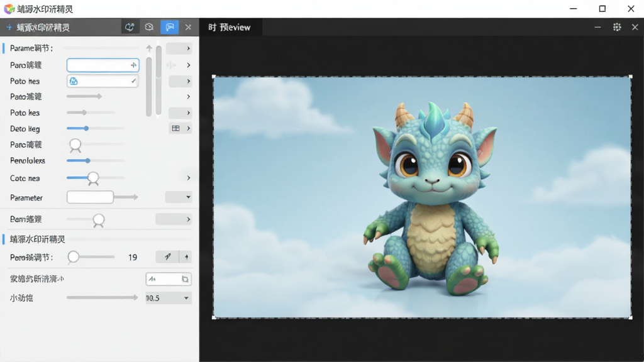Expand the chevron in the Cote nea row
The image size is (644, 362).
[189, 178]
